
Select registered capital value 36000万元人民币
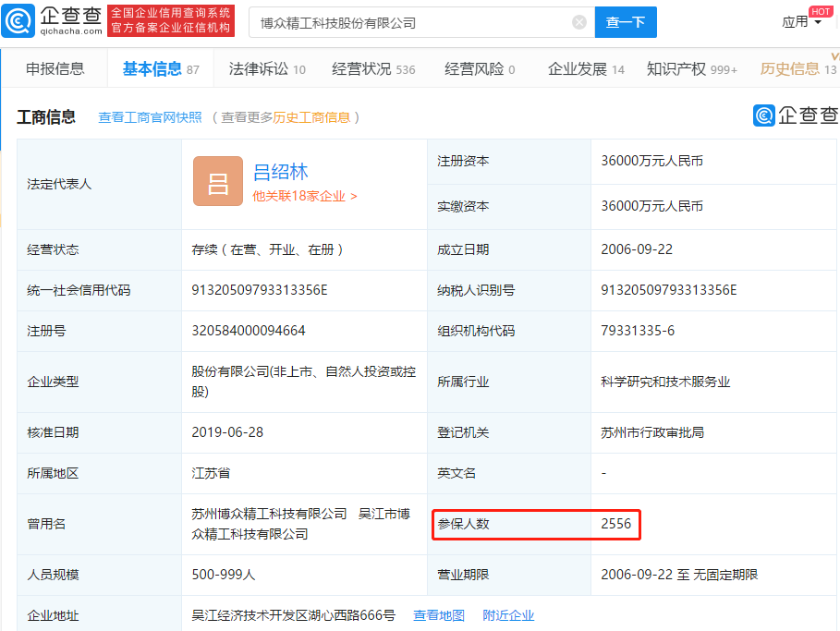pyautogui.click(x=652, y=161)
